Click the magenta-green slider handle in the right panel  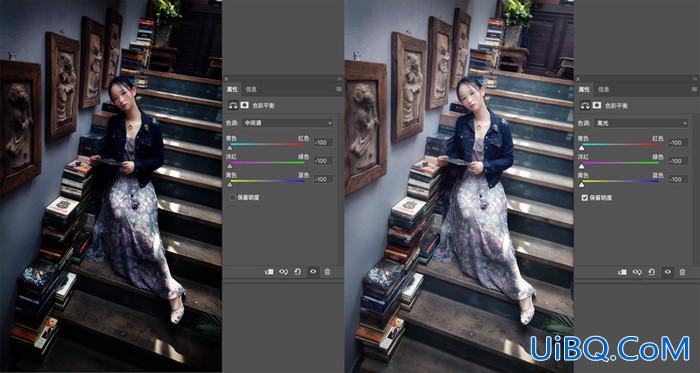[582, 166]
